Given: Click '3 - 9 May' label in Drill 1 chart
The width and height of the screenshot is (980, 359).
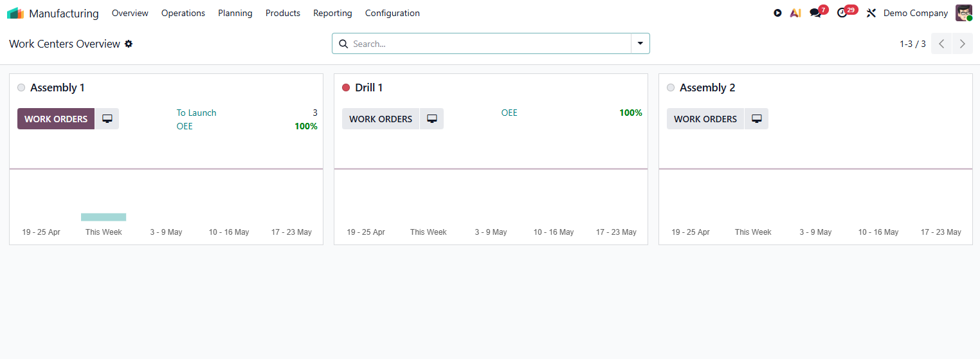Looking at the screenshot, I should click(491, 232).
